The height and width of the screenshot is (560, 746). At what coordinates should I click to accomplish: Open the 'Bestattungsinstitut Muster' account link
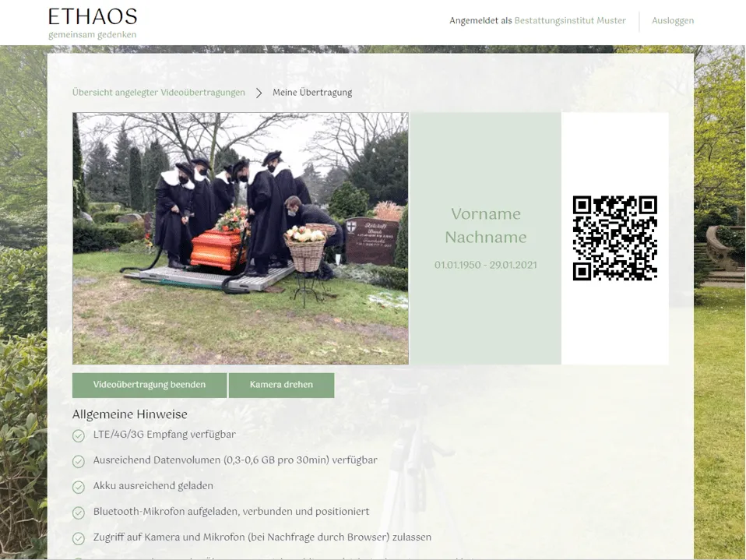pyautogui.click(x=570, y=21)
